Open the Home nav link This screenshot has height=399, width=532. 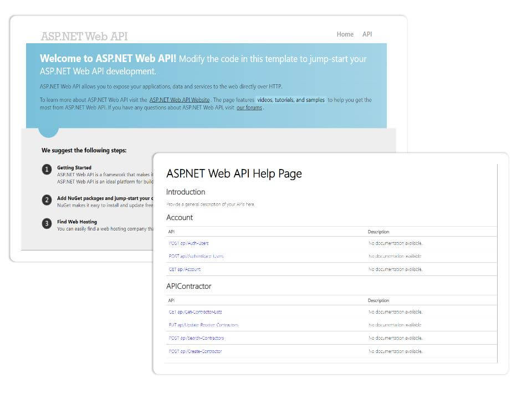pyautogui.click(x=345, y=34)
